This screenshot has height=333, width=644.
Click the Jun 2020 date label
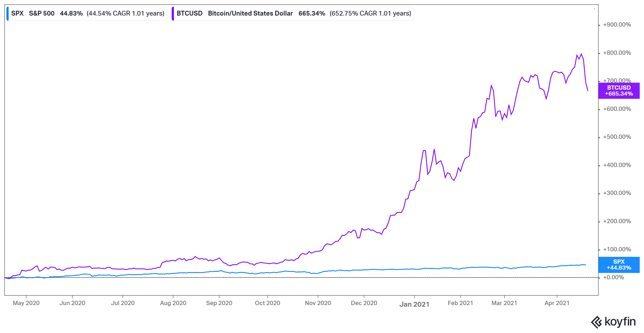coord(72,303)
